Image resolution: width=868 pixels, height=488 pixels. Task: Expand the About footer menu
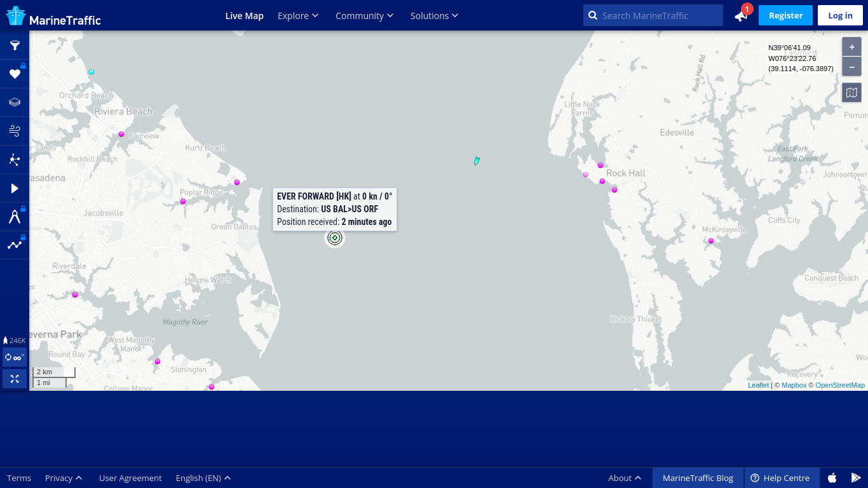coord(625,478)
